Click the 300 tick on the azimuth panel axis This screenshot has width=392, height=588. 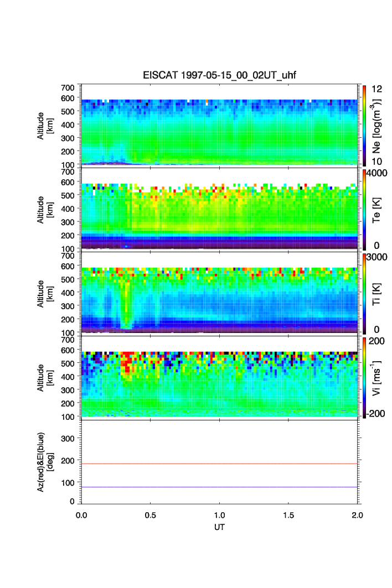coord(68,439)
